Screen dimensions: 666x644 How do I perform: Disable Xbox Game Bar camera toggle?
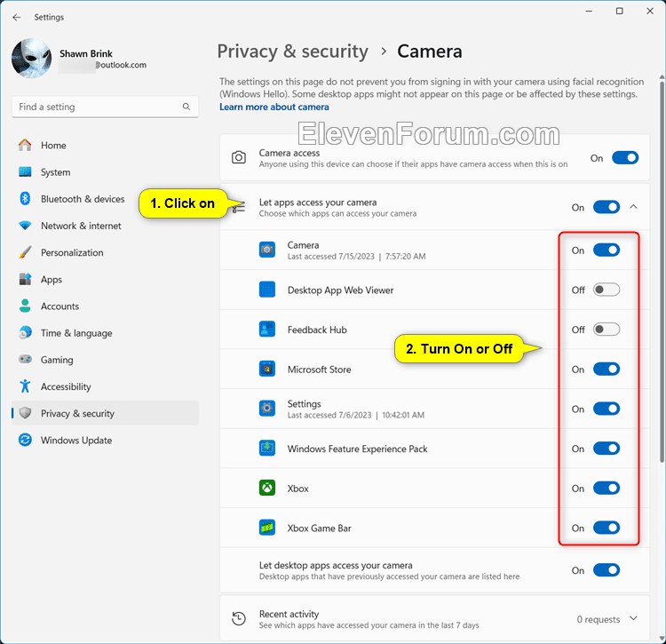(x=607, y=528)
